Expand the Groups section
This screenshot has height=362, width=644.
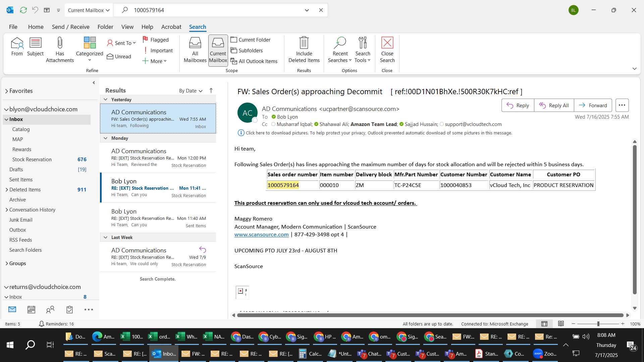pos(7,263)
